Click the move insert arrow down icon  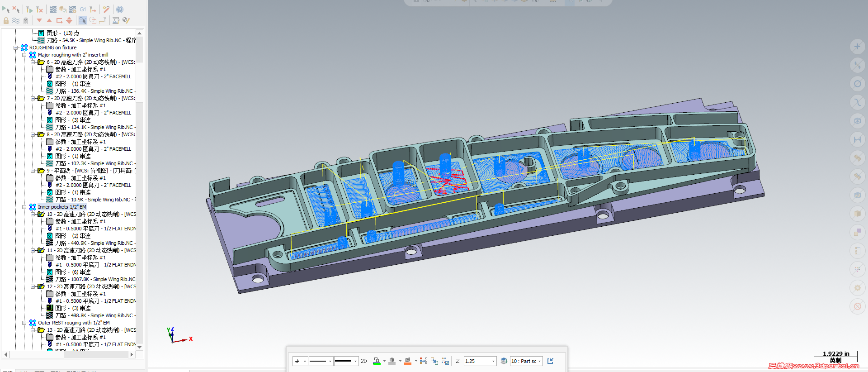tap(39, 20)
